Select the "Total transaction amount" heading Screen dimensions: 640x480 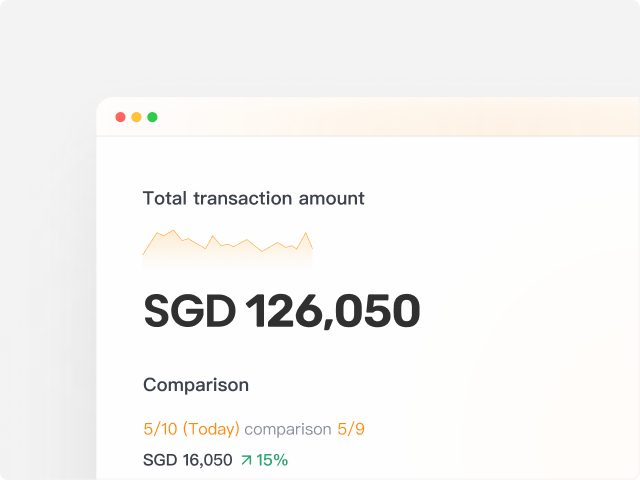click(254, 198)
